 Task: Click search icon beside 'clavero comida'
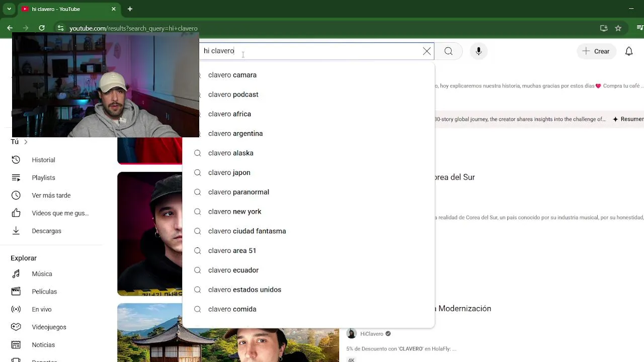[x=198, y=309]
